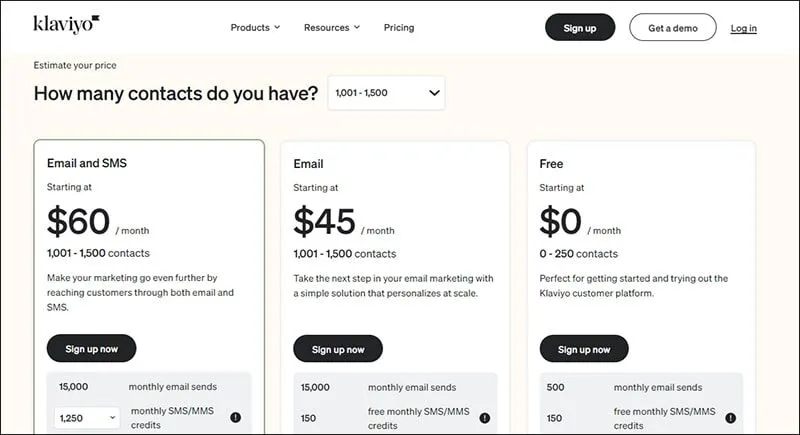Screen dimensions: 800x435
Task: Click the Get a demo button
Action: point(672,28)
